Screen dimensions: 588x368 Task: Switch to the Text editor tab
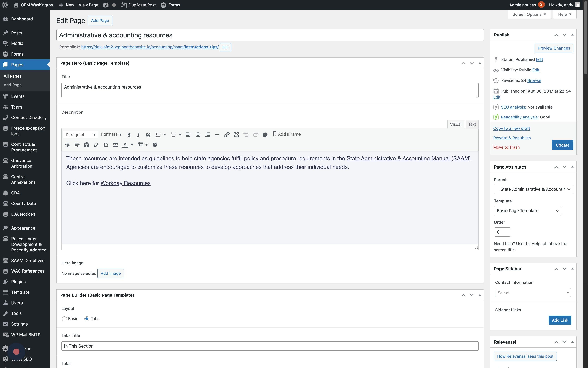pos(472,124)
